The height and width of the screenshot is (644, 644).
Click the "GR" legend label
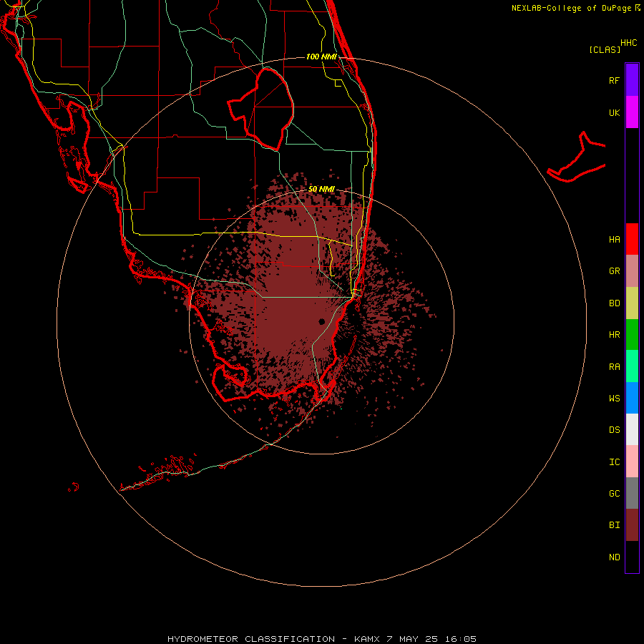pyautogui.click(x=614, y=271)
